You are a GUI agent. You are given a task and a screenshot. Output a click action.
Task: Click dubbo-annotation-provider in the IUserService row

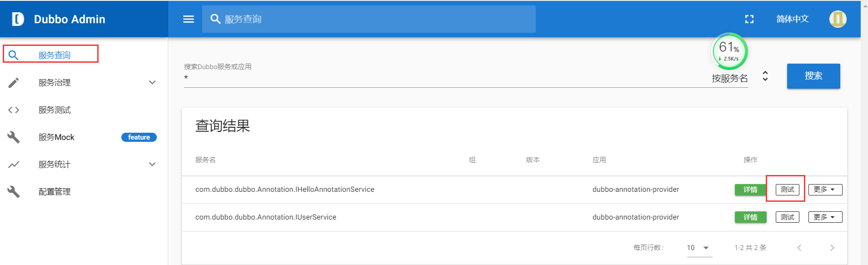[x=636, y=217]
